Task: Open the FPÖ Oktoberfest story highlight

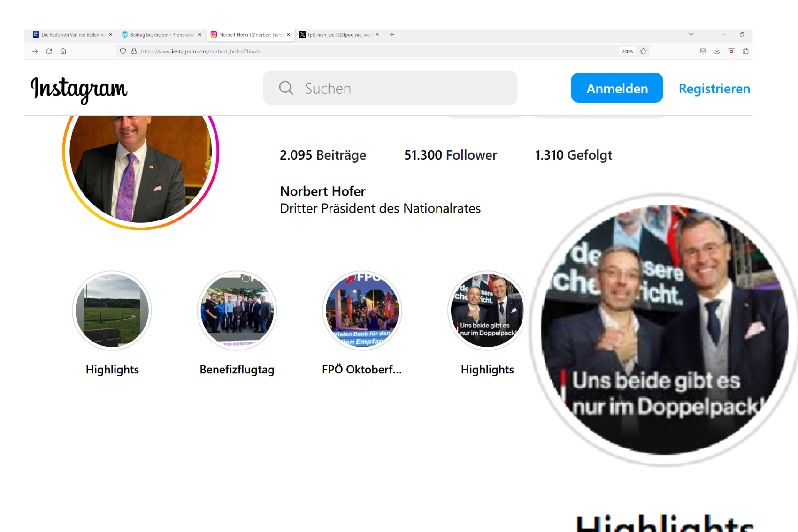Action: coord(362,311)
